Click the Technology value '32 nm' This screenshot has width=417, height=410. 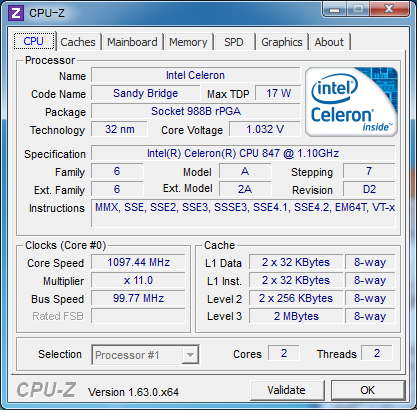[120, 129]
